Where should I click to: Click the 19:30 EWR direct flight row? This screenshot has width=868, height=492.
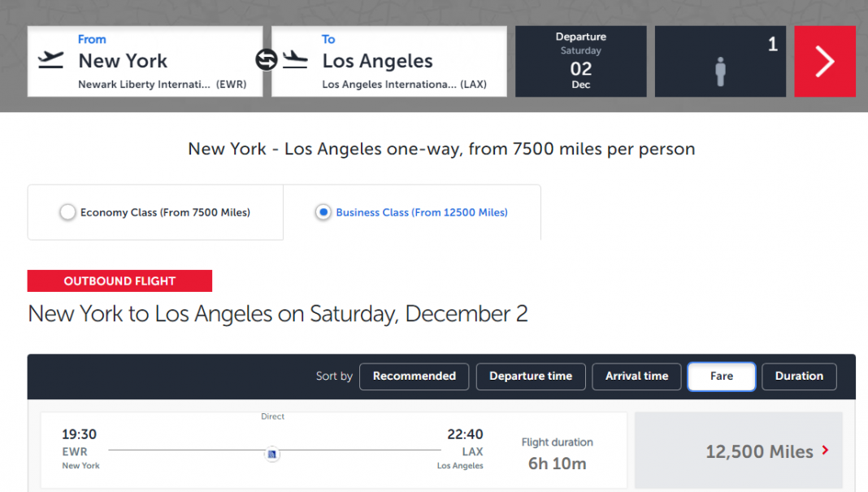click(333, 451)
